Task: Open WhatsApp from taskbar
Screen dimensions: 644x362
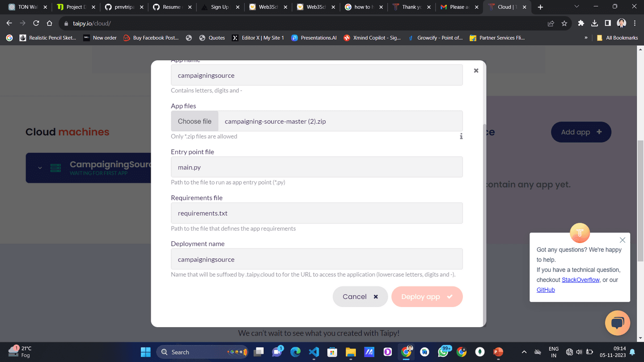Action: (443, 352)
